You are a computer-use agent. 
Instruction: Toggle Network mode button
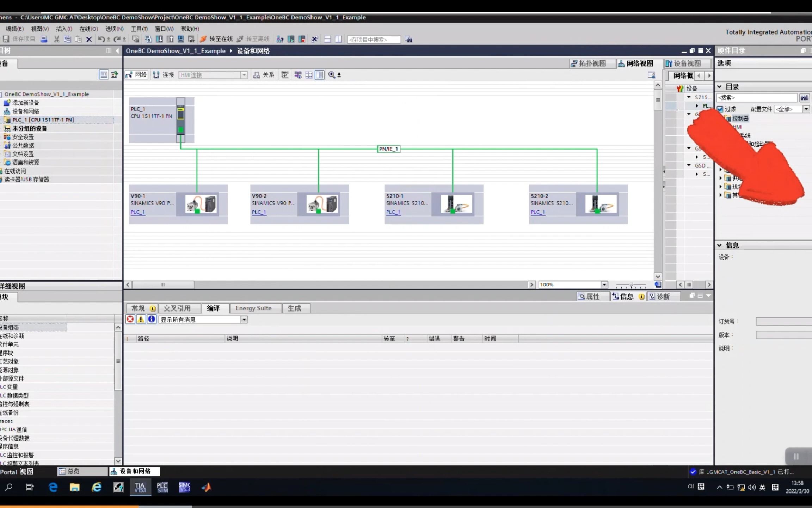[x=136, y=75]
